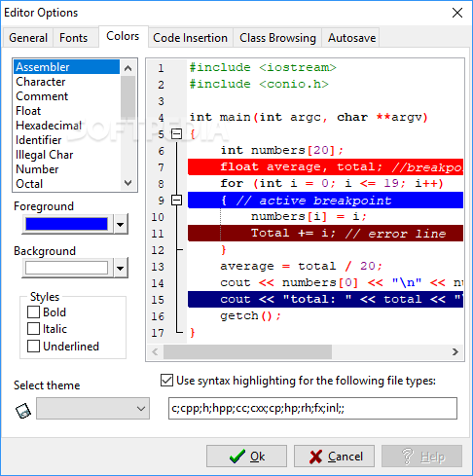
Task: Select Character in the element list
Action: [x=67, y=82]
